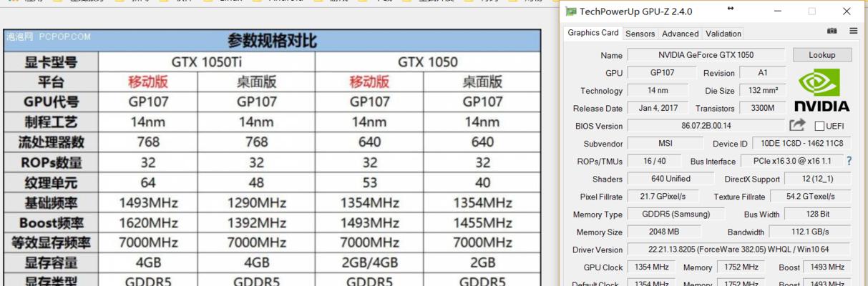Screen dimensions: 868x286
Task: Click the 1620MHz Boost frequency cell
Action: pyautogui.click(x=148, y=223)
